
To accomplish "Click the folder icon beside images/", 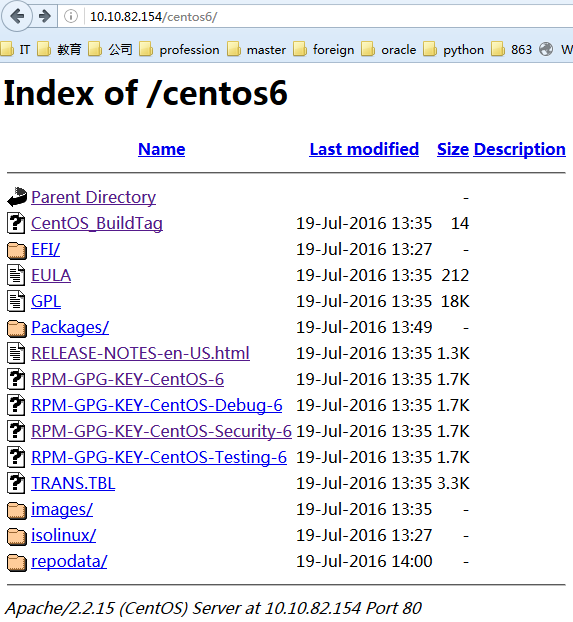I will (17, 510).
